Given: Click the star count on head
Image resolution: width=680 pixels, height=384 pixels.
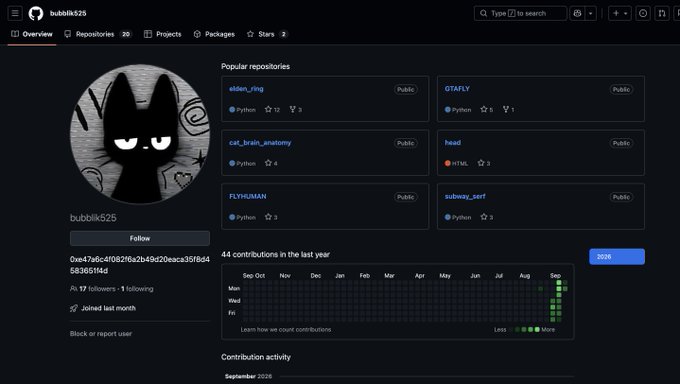Looking at the screenshot, I should (x=484, y=163).
